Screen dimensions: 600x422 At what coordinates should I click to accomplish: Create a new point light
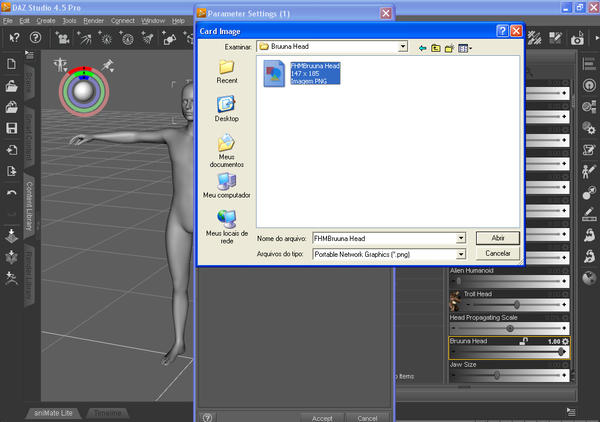click(x=105, y=38)
